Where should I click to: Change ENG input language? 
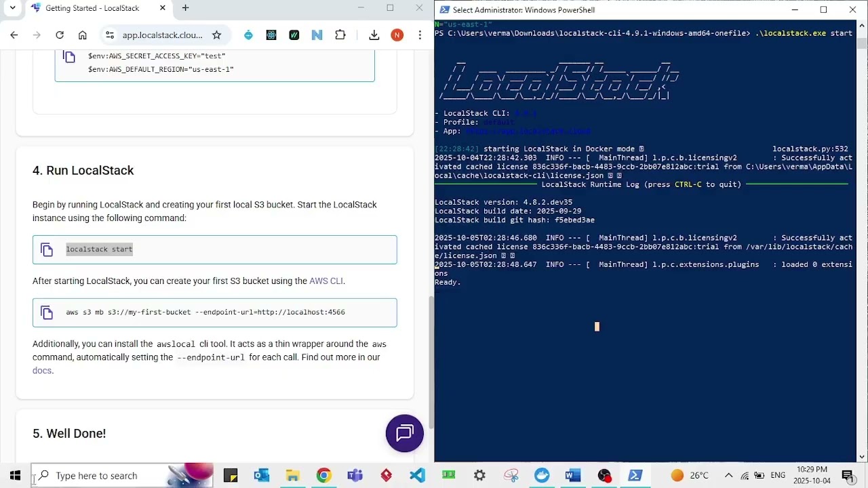[x=778, y=476]
